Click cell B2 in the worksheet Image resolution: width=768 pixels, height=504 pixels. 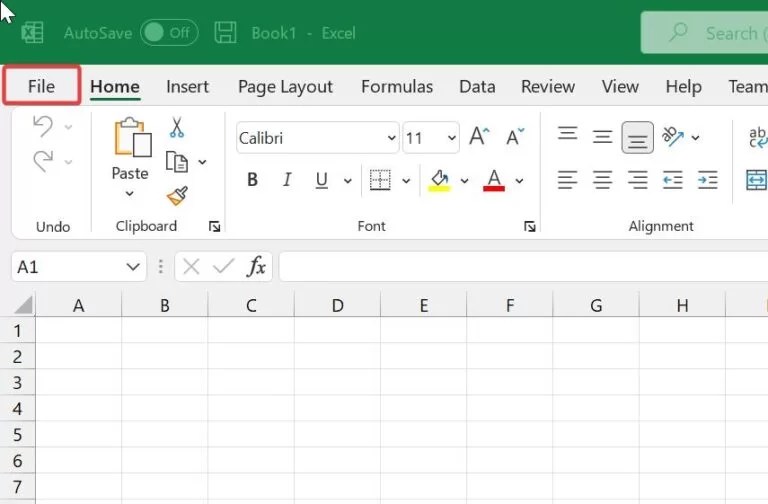pyautogui.click(x=165, y=356)
